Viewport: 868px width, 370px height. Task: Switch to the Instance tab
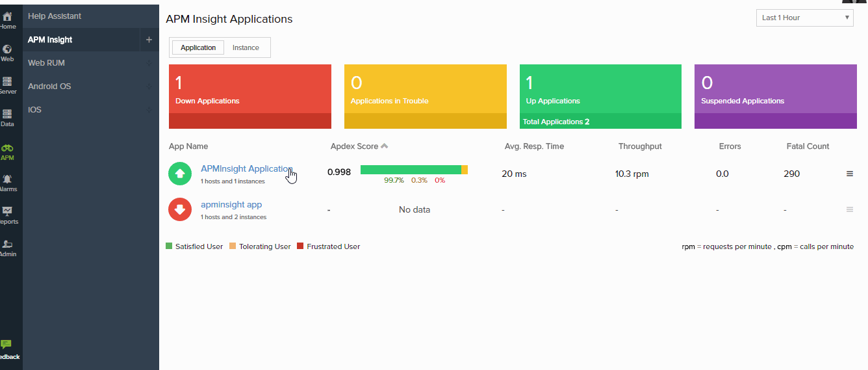246,47
